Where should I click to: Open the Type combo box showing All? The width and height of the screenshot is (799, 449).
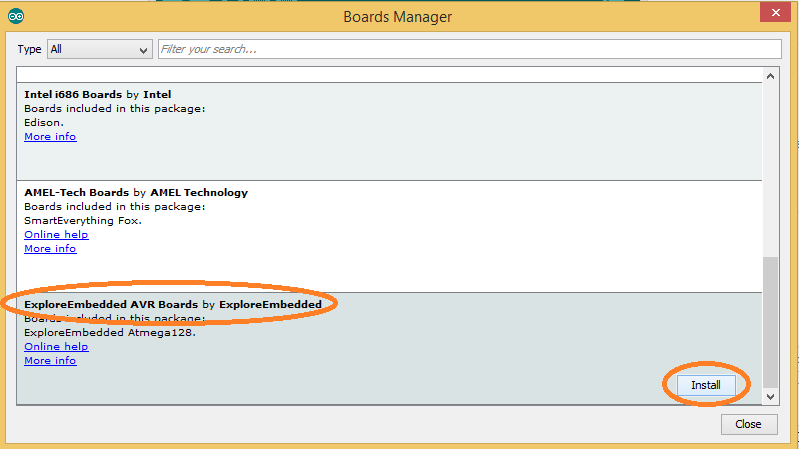pos(100,49)
